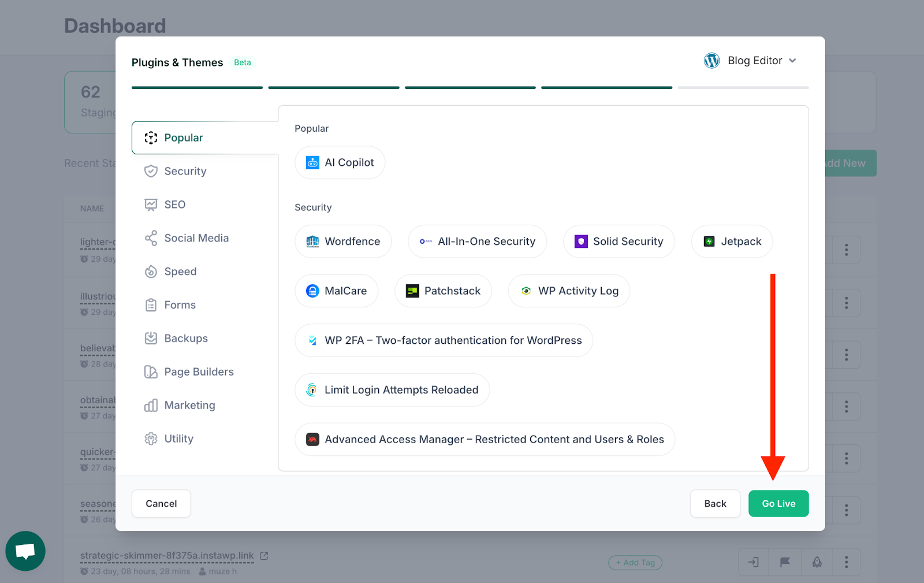Select WP 2FA two-factor authentication plugin
The image size is (924, 583).
(x=444, y=340)
